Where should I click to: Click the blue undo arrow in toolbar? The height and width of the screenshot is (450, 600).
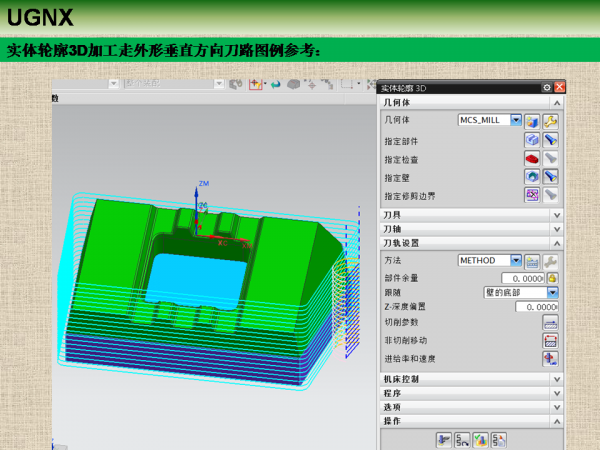275,85
